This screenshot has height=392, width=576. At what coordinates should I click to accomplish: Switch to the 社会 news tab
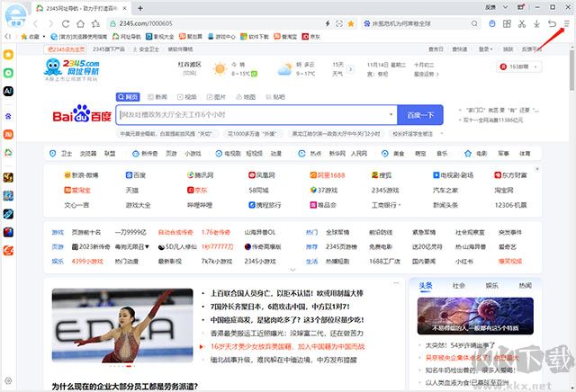459,285
